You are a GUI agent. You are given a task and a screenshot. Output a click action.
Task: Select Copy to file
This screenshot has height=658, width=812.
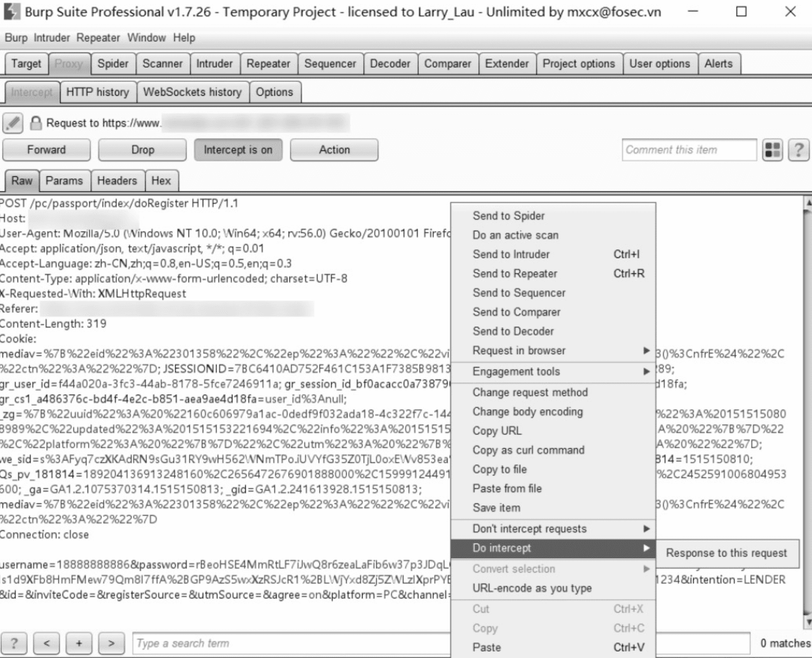(x=553, y=469)
